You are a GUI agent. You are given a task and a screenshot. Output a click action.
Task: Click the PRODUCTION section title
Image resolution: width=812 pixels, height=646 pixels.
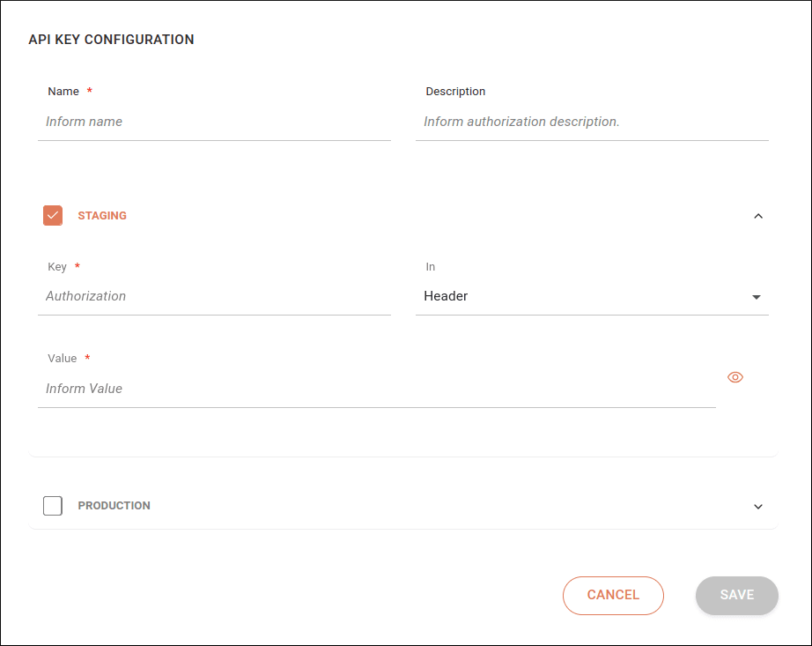(114, 506)
